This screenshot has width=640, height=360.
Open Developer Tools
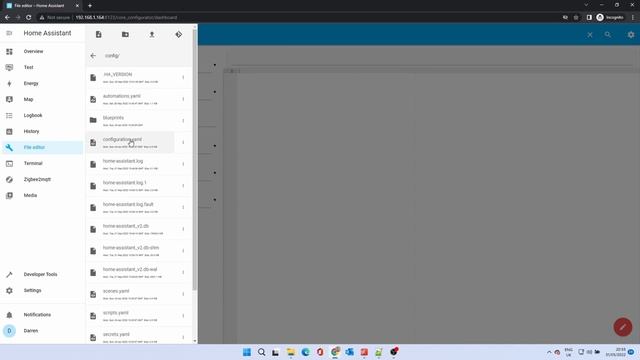click(x=42, y=274)
